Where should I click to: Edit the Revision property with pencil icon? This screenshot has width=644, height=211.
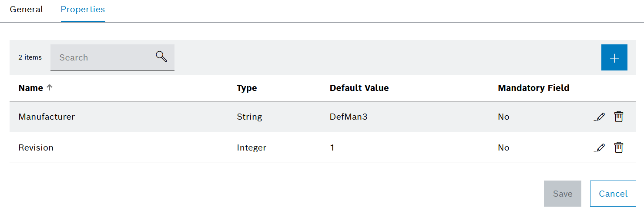point(600,147)
